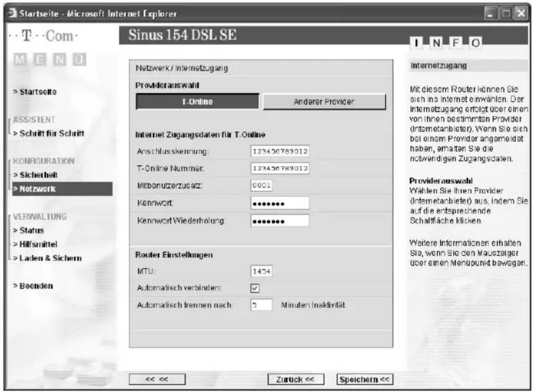
Task: Open the Hilfsmittel menu entry
Action: point(35,244)
